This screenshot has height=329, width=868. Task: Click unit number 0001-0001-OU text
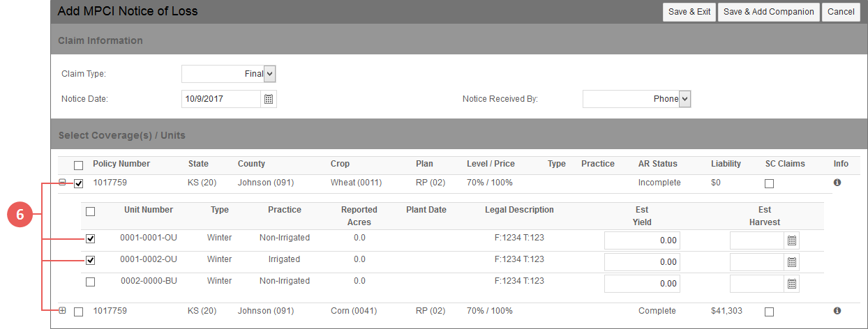[149, 238]
